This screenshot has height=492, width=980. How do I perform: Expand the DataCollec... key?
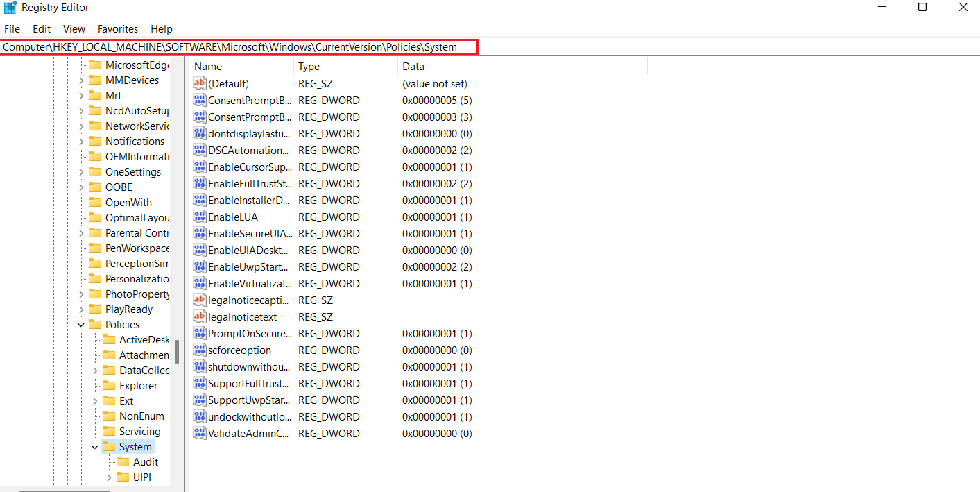click(95, 371)
